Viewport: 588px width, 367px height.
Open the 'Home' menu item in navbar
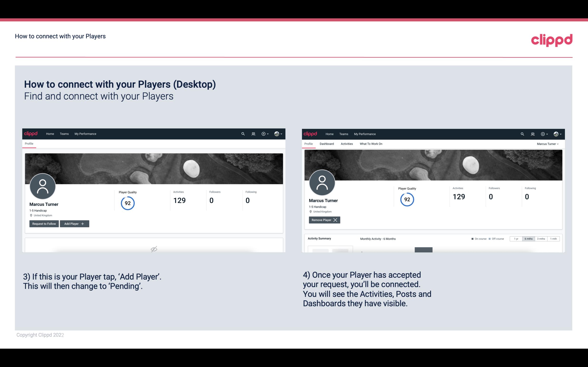[50, 133]
